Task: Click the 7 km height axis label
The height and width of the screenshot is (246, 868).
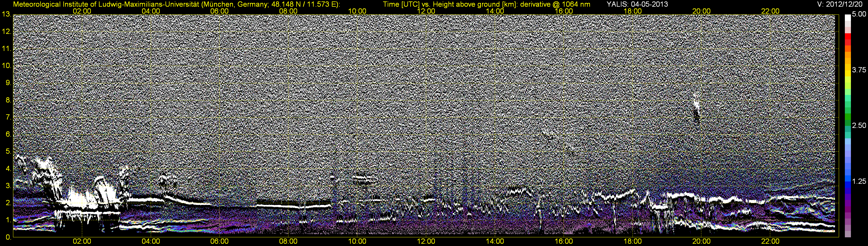Action: click(8, 117)
